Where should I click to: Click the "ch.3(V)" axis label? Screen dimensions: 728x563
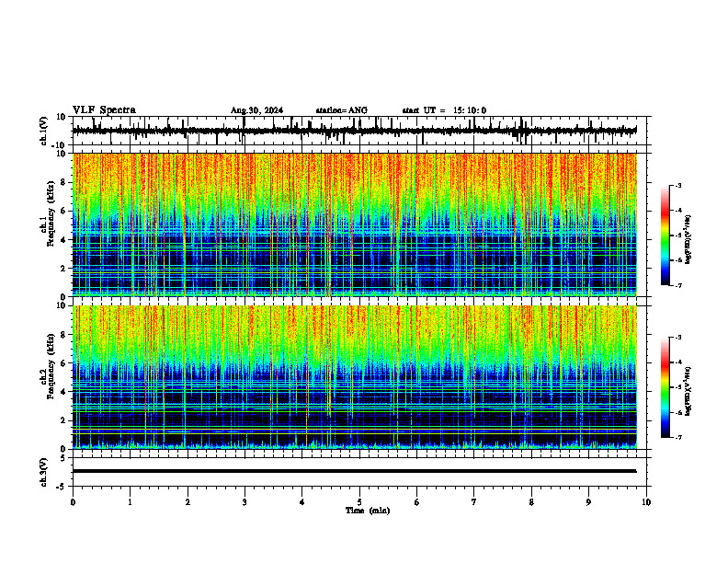pyautogui.click(x=43, y=473)
